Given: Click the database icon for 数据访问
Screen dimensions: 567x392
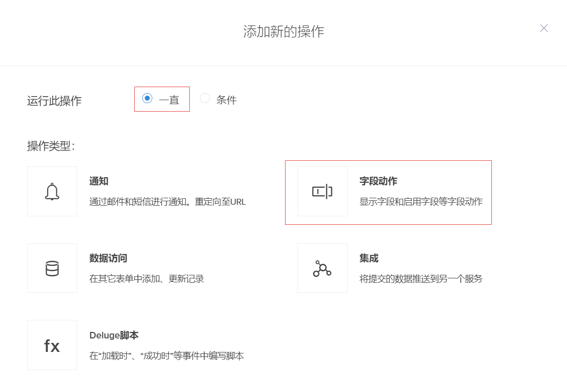Looking at the screenshot, I should click(x=52, y=268).
